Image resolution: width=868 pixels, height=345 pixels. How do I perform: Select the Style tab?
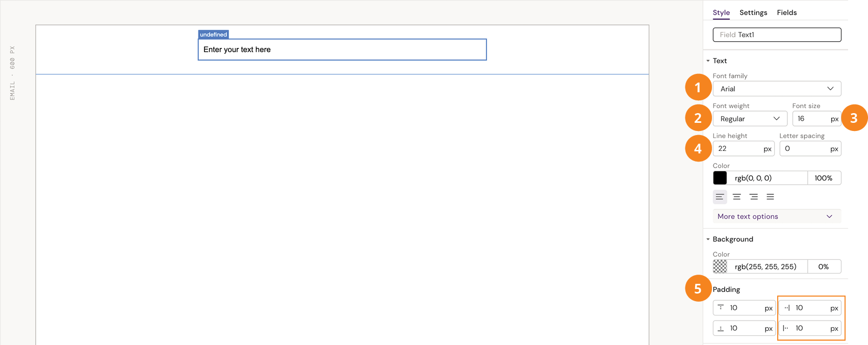click(x=721, y=12)
